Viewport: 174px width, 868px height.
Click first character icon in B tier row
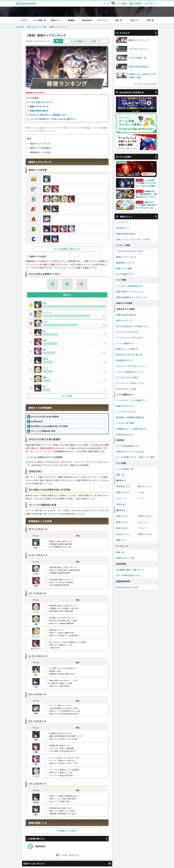[x=47, y=229]
